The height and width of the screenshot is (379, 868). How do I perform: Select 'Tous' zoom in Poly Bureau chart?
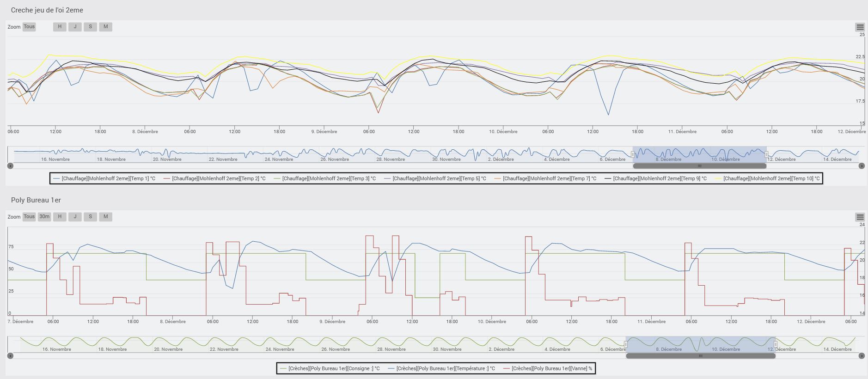point(29,217)
